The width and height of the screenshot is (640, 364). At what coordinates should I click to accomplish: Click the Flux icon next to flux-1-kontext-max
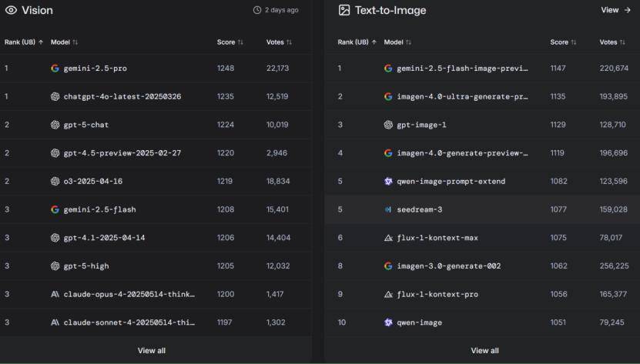click(x=388, y=238)
